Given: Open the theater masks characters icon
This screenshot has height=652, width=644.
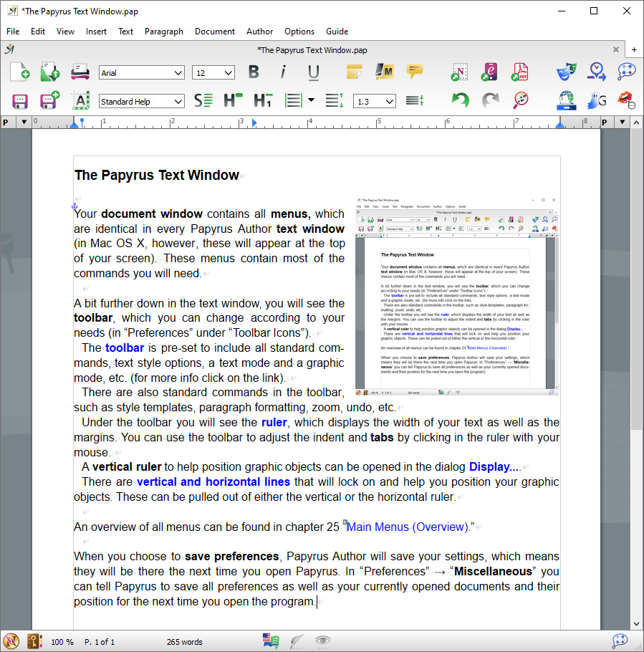Looking at the screenshot, I should coord(567,72).
